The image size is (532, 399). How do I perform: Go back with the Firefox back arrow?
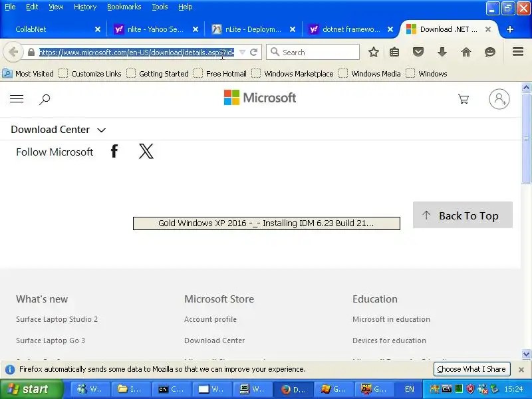13,53
